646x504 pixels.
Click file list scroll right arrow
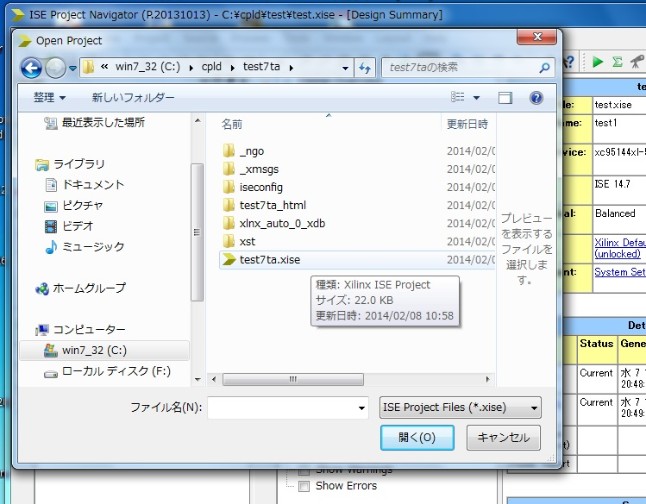click(x=488, y=380)
